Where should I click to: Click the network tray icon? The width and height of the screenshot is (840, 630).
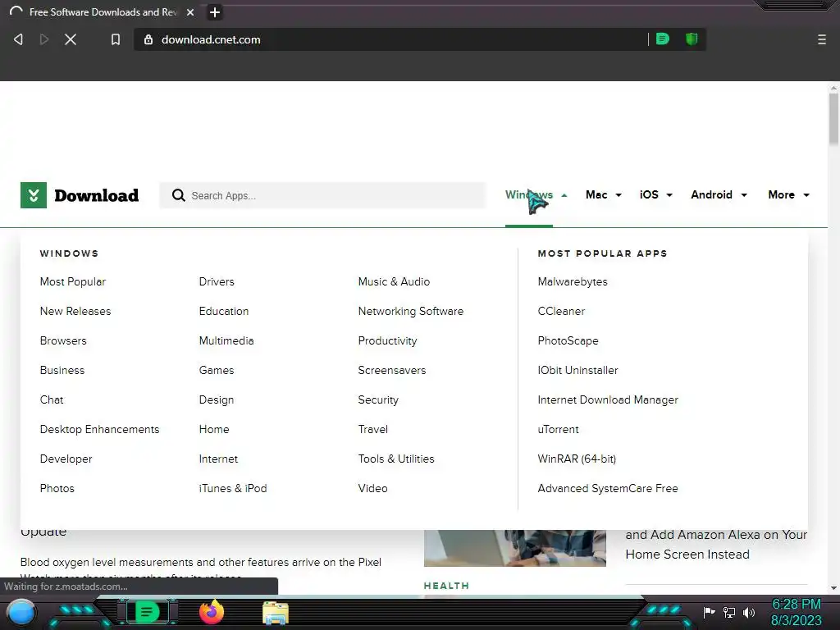point(729,612)
